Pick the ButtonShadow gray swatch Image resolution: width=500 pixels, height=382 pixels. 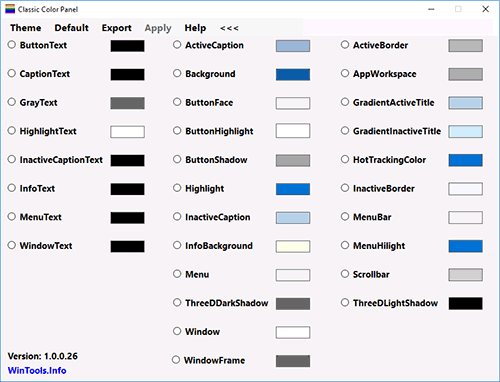[x=293, y=161]
